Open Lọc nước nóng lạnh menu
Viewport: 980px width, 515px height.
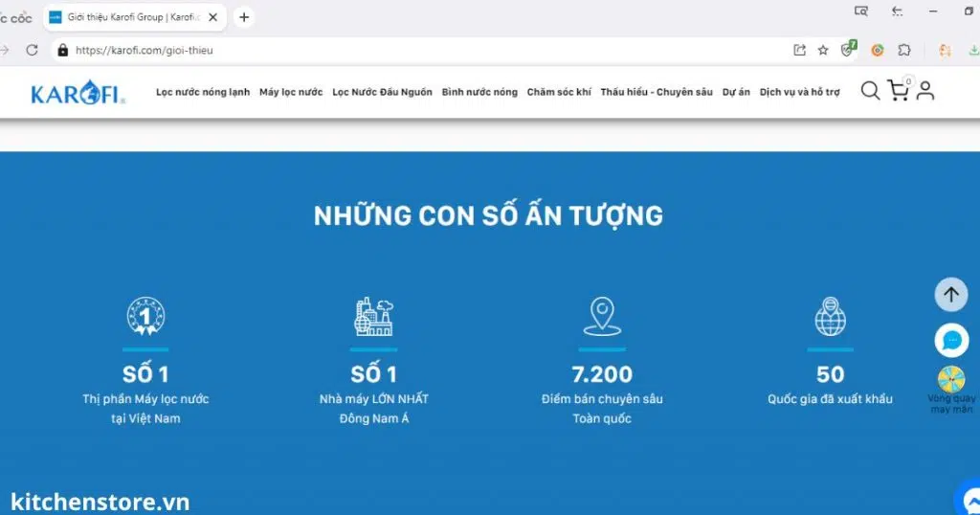coord(203,92)
